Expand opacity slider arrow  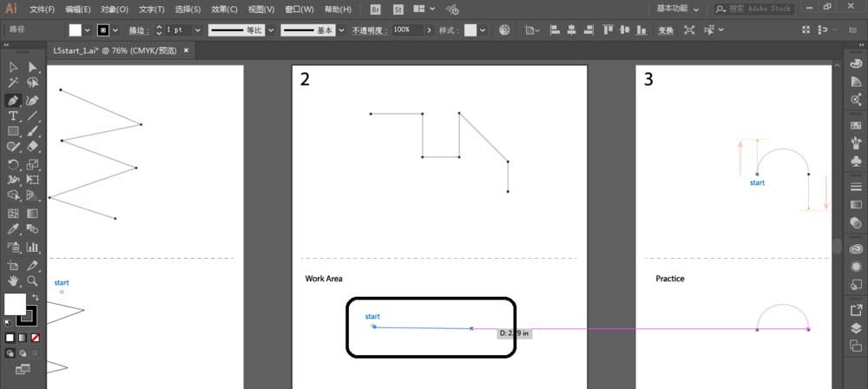[x=429, y=30]
